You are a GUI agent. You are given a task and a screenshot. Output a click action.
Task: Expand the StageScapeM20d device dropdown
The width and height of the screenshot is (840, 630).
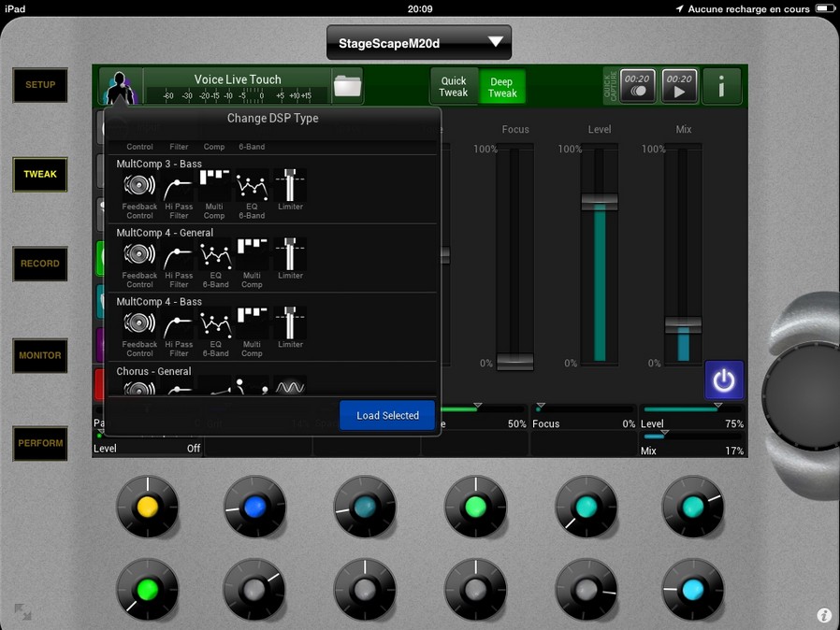coord(419,42)
